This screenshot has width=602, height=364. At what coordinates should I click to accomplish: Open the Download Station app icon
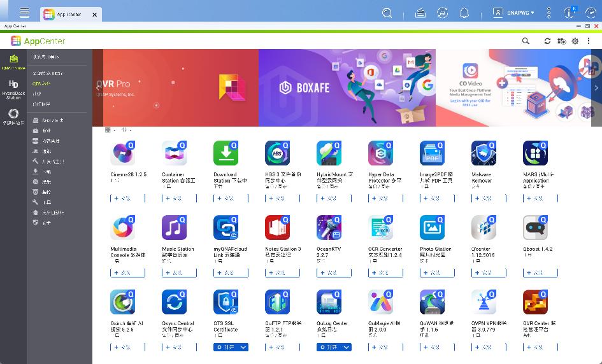tap(226, 153)
